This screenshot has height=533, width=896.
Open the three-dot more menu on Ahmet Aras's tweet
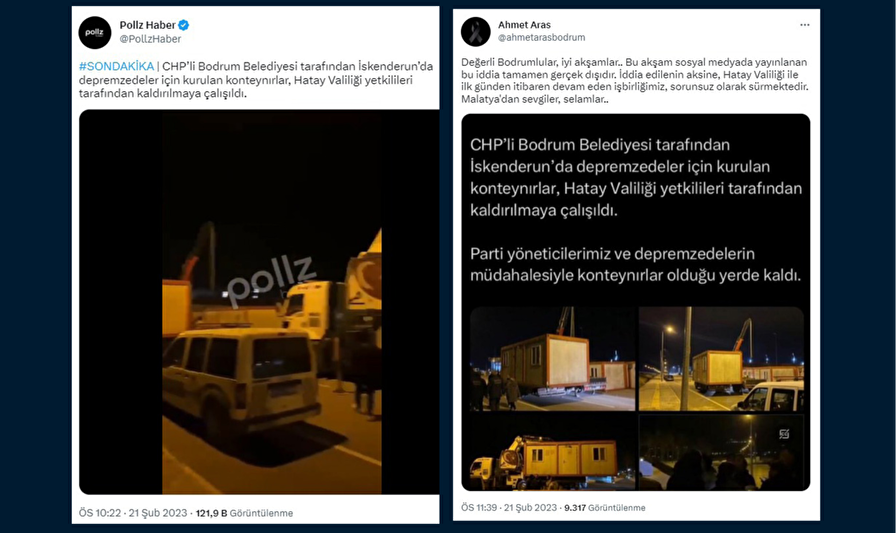[805, 25]
